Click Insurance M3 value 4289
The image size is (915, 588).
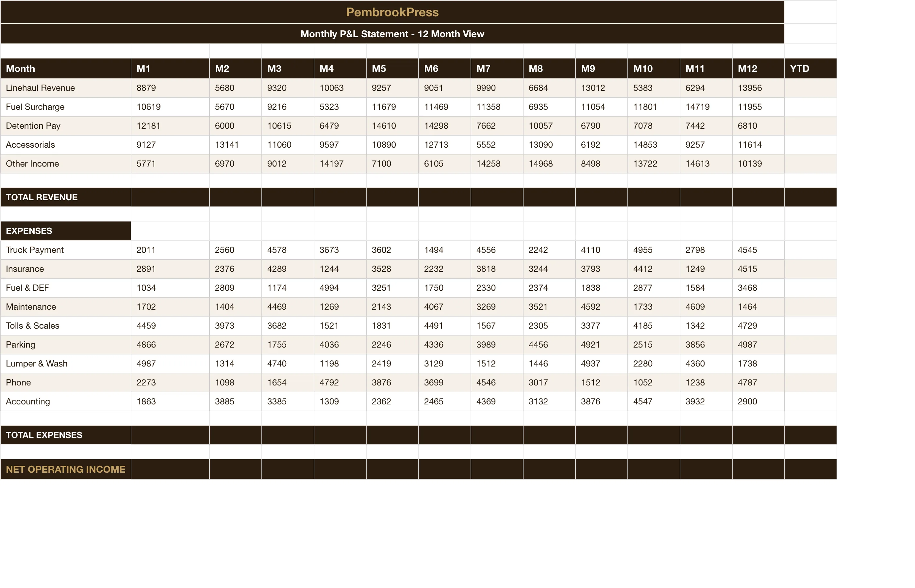click(288, 269)
